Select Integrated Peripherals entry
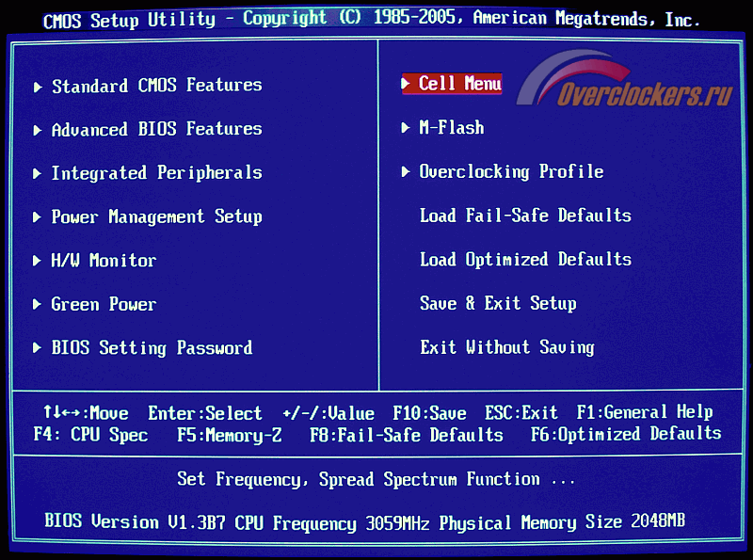The height and width of the screenshot is (560, 753). point(157,173)
